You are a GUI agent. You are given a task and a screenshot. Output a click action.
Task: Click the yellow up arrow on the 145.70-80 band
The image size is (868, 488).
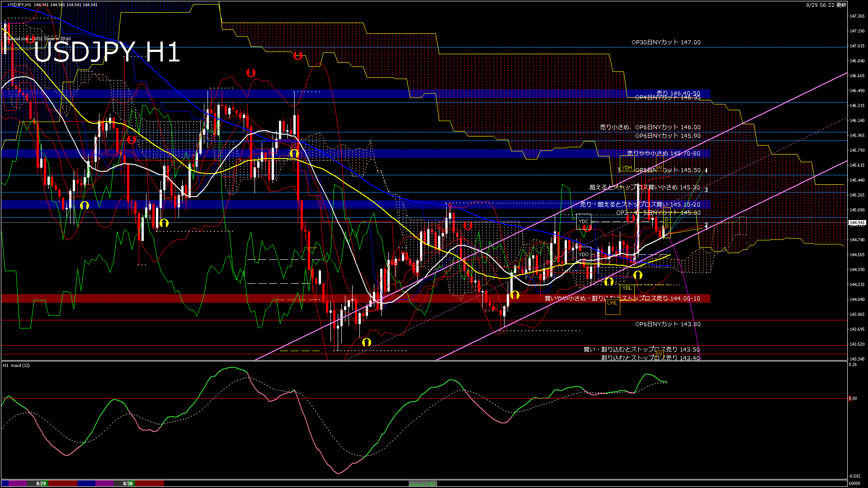coord(294,154)
